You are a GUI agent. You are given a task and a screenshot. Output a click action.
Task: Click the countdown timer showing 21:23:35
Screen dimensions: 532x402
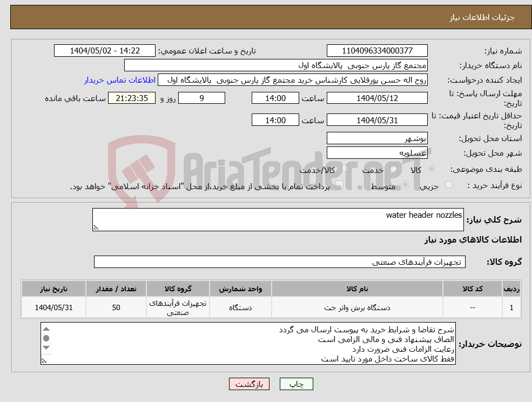pos(132,98)
